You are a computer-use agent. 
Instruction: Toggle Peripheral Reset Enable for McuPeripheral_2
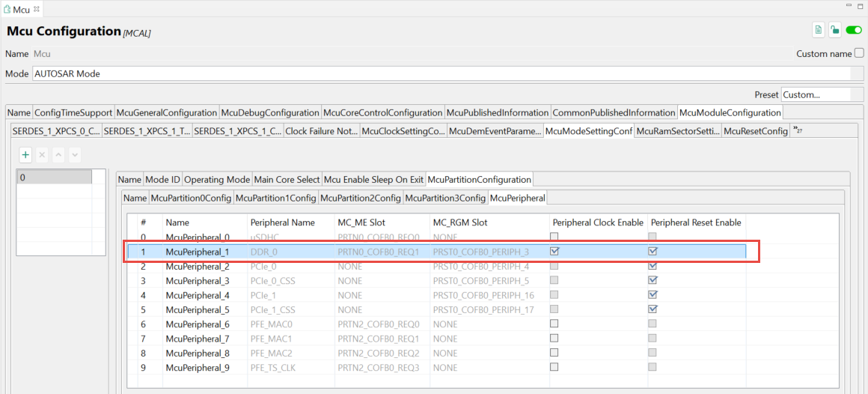click(x=652, y=265)
